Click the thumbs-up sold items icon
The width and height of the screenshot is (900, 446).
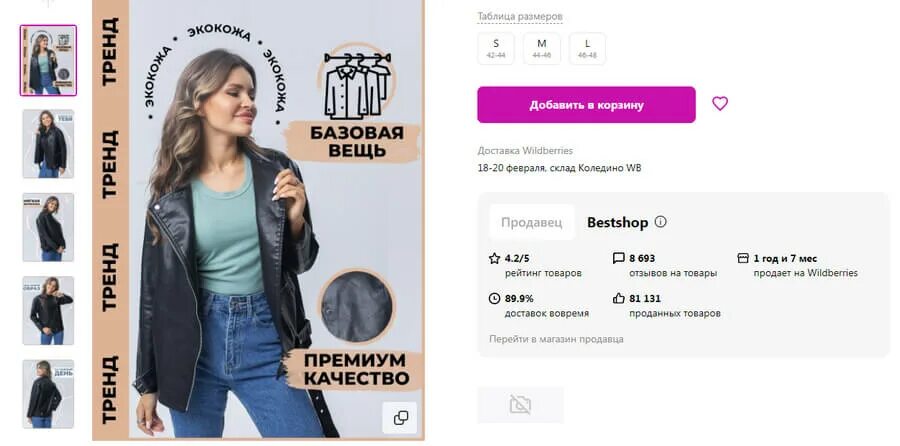coord(618,298)
